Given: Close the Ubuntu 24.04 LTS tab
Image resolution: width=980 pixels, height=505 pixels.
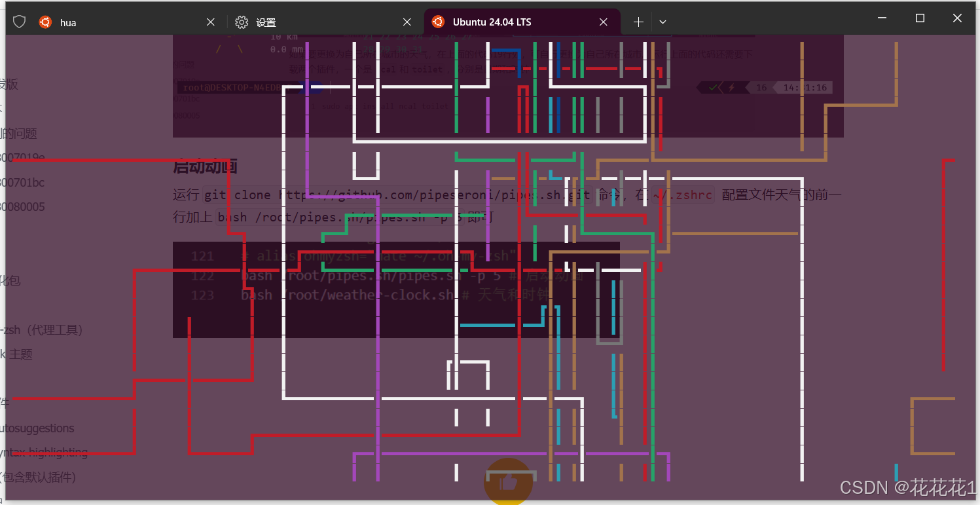Looking at the screenshot, I should click(604, 22).
